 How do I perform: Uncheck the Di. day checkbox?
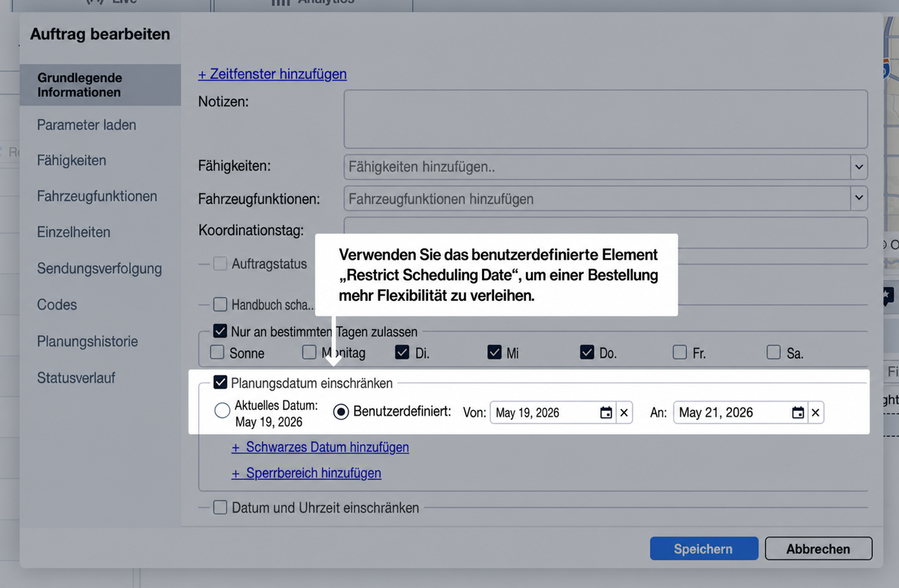pyautogui.click(x=402, y=353)
